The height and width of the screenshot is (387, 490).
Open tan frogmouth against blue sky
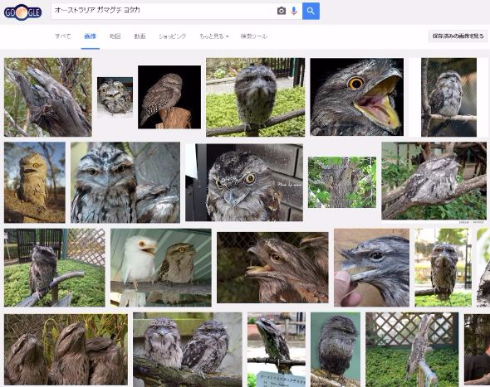coord(35,183)
